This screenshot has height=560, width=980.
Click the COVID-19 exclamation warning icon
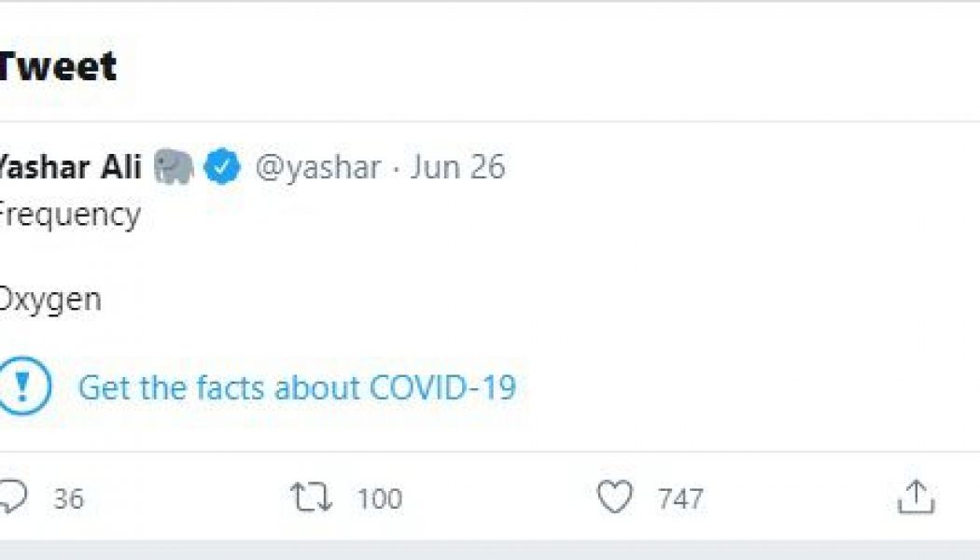pos(24,385)
